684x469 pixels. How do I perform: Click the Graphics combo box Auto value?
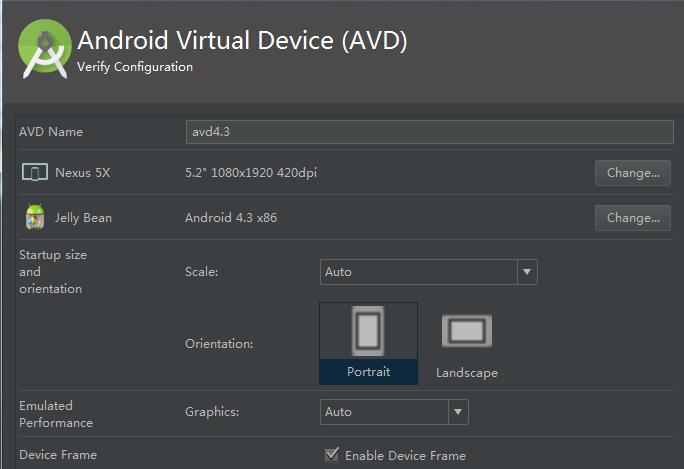(384, 411)
